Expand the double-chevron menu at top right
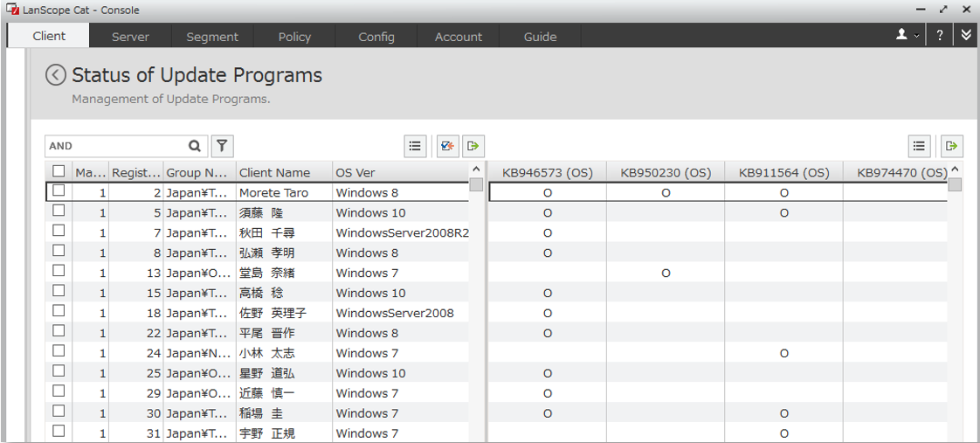980x443 pixels. pyautogui.click(x=965, y=36)
